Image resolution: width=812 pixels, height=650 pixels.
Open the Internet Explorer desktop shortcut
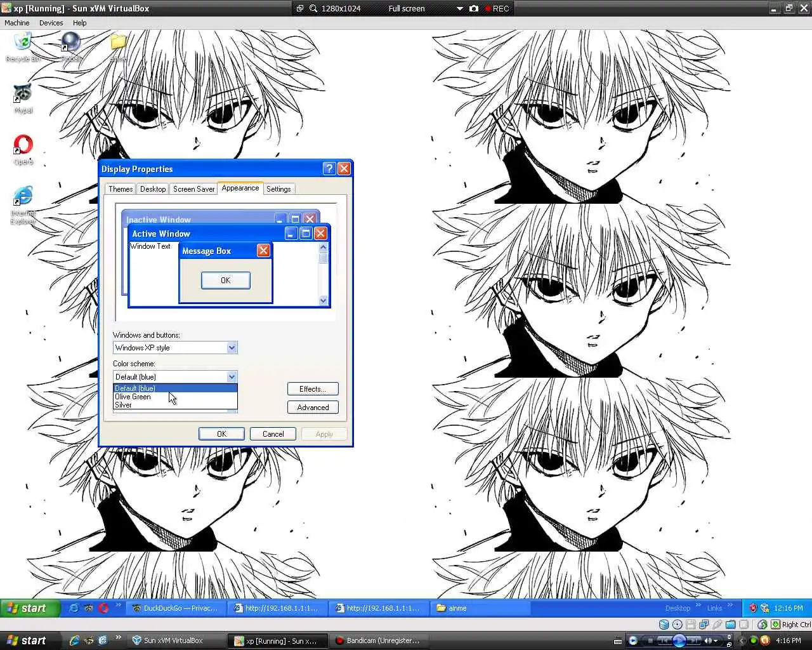(23, 205)
